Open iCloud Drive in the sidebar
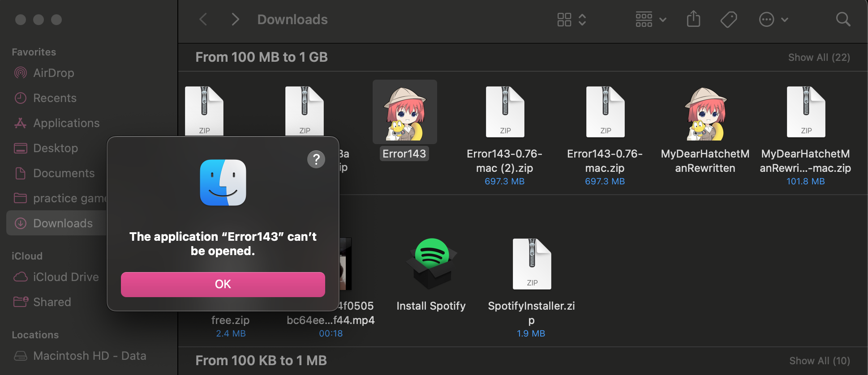 pyautogui.click(x=65, y=277)
